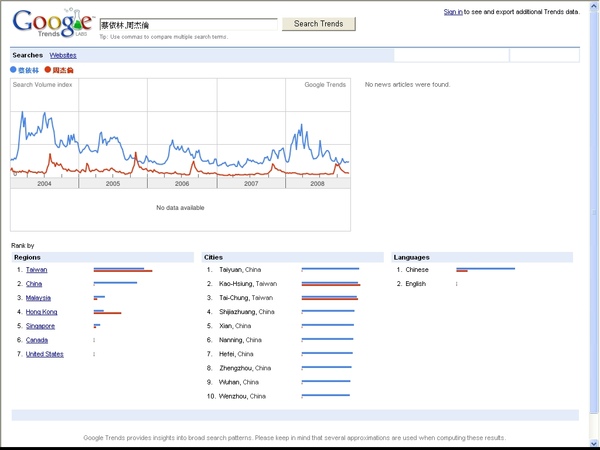This screenshot has width=600, height=450.
Task: Open the Taiwan region link
Action: [36, 270]
